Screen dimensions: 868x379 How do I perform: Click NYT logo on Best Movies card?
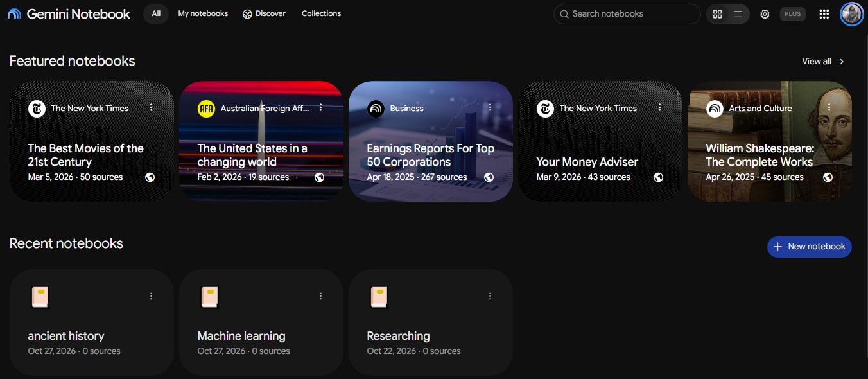coord(37,109)
